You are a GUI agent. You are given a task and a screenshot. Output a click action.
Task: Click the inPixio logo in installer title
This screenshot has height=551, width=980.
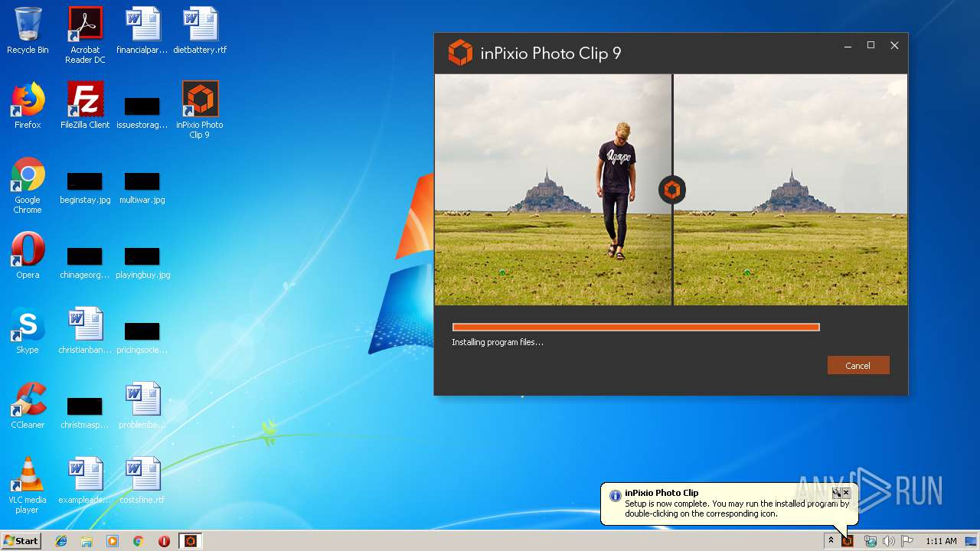[x=460, y=53]
